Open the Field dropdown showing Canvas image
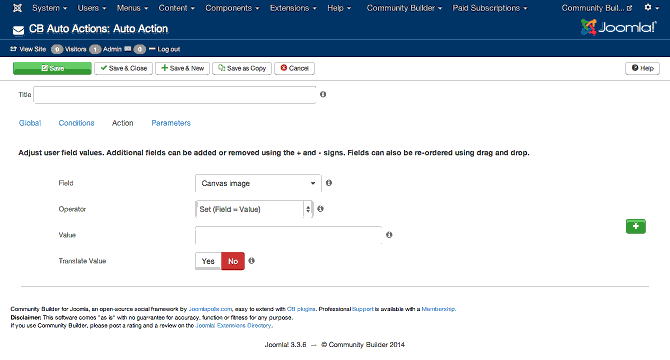670x360 pixels. (x=258, y=183)
